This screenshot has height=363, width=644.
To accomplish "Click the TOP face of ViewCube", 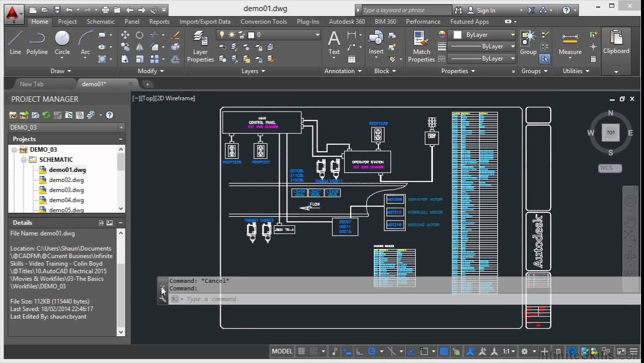I will tap(610, 133).
